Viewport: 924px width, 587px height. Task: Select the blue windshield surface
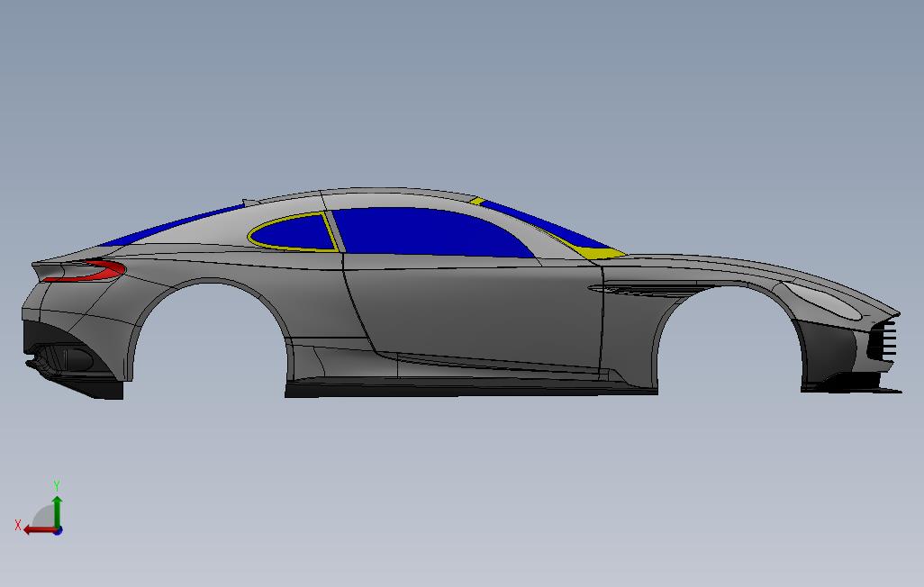coord(545,224)
